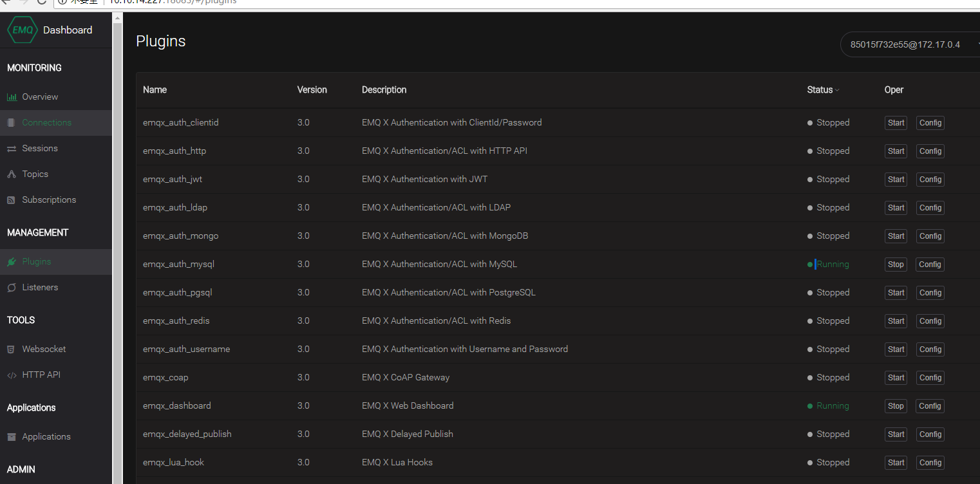Open Config for emqx_delayed_publish
Viewport: 980px width, 484px height.
[930, 434]
